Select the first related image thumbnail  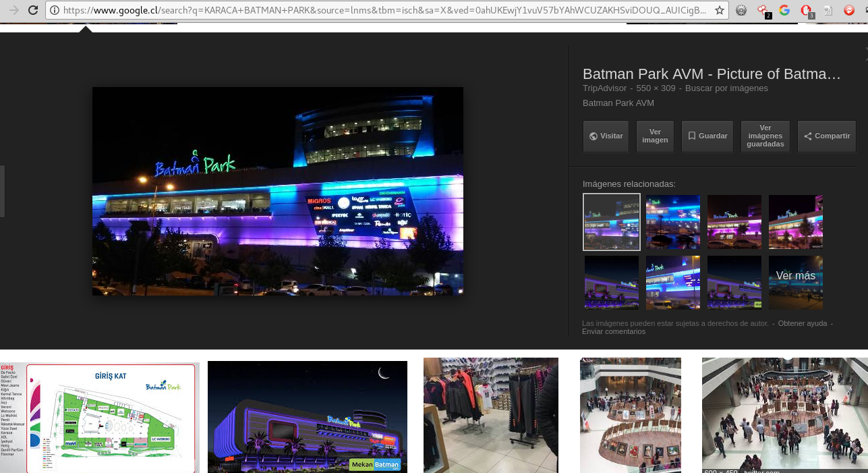(612, 222)
